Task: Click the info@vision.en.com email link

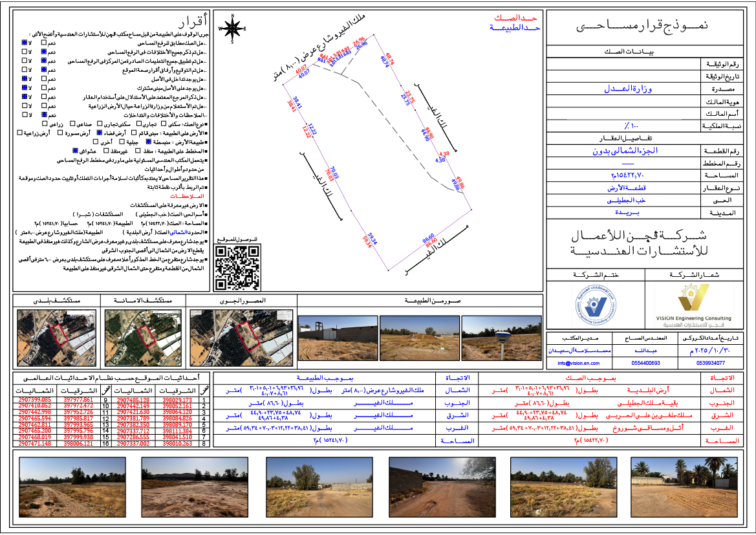Action: click(x=579, y=363)
